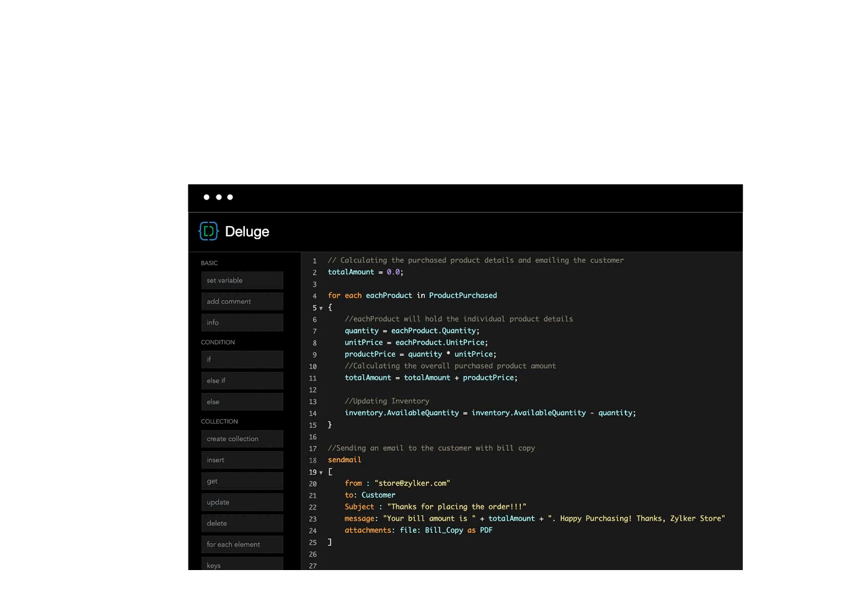The height and width of the screenshot is (606, 868).
Task: Click the '//Sending an email' comment
Action: (x=432, y=448)
